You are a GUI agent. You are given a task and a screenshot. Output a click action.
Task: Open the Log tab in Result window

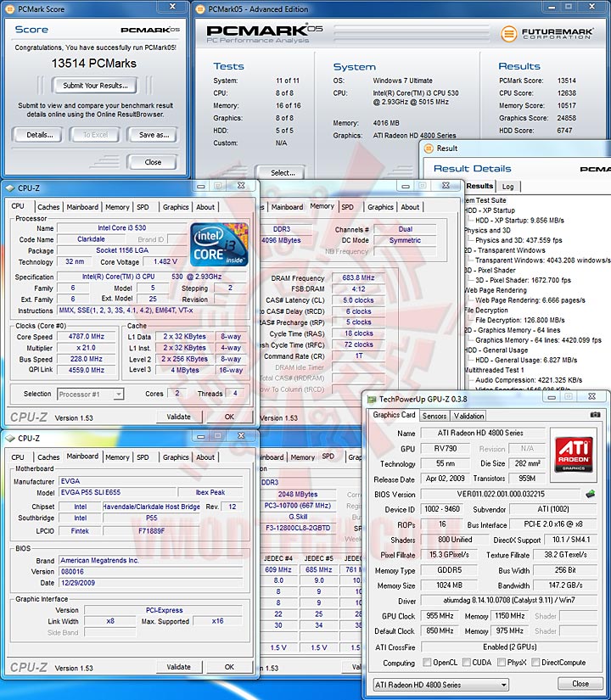pos(507,187)
